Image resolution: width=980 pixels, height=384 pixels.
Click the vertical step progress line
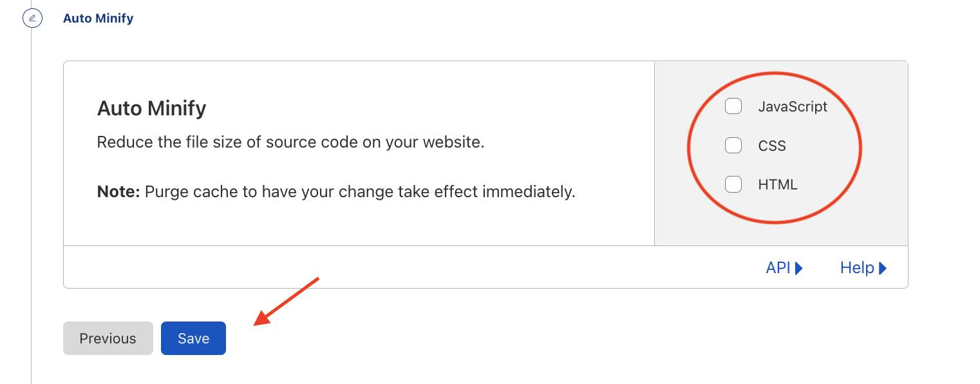[x=32, y=206]
